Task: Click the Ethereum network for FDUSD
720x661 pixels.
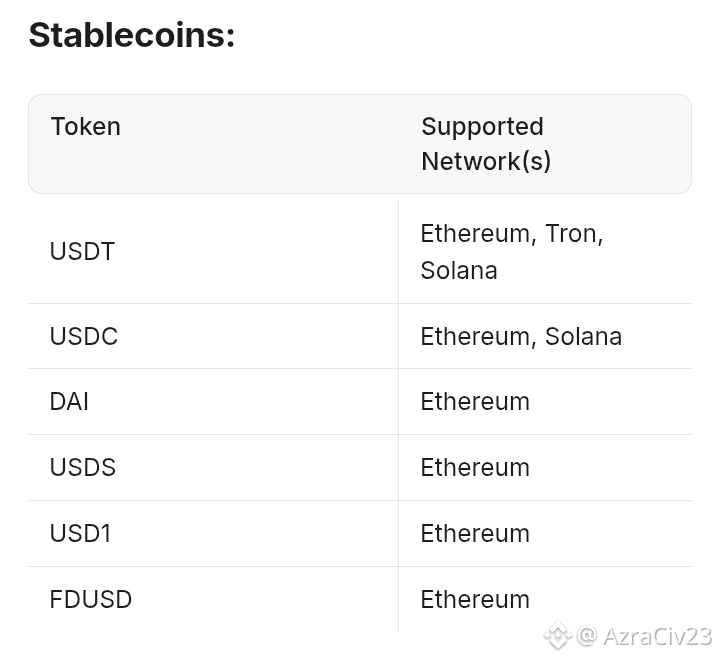Action: point(475,600)
